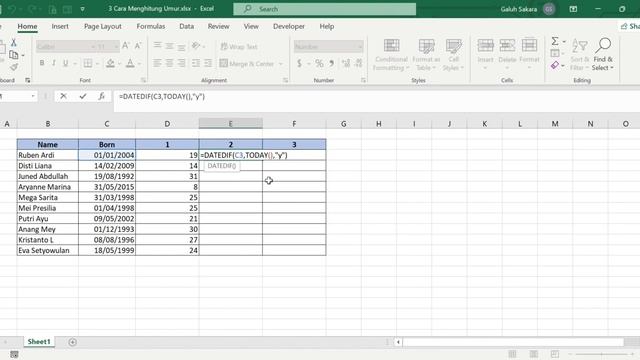Click the Fill Color bucket icon
640x360 pixels.
tap(110, 63)
